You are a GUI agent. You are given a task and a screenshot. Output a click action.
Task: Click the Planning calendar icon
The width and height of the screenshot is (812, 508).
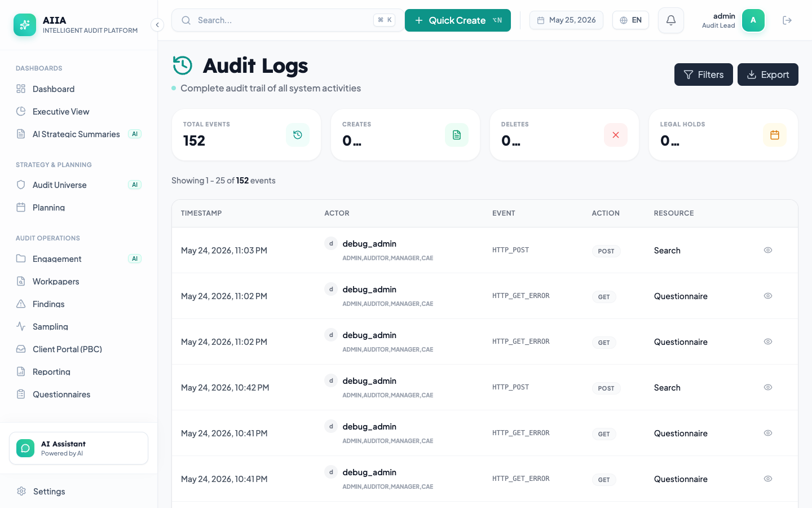coord(21,207)
